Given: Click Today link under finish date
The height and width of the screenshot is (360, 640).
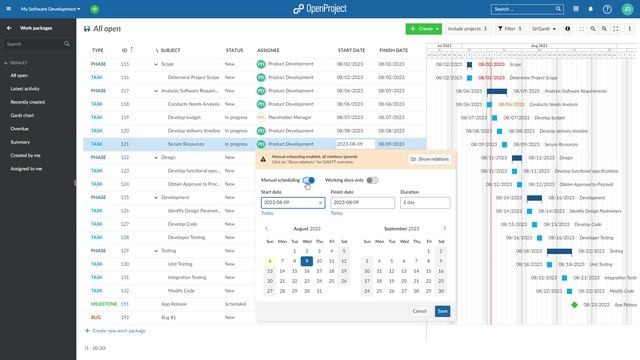Looking at the screenshot, I should point(337,213).
